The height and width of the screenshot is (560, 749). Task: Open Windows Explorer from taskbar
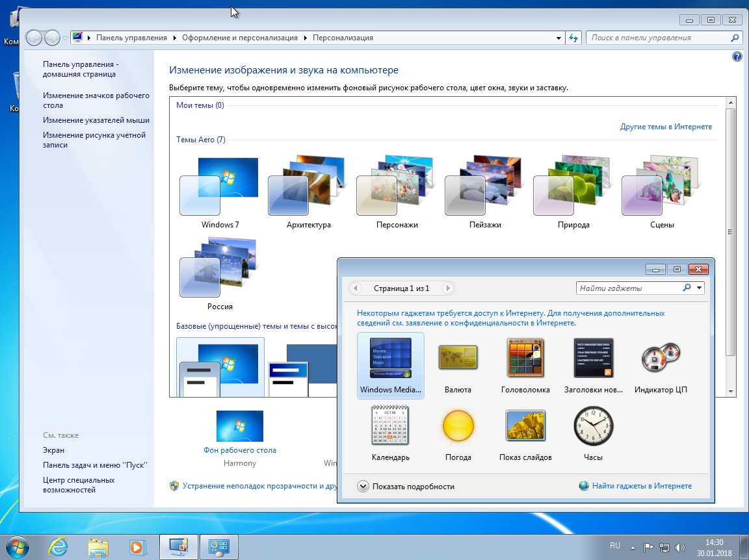pos(98,547)
